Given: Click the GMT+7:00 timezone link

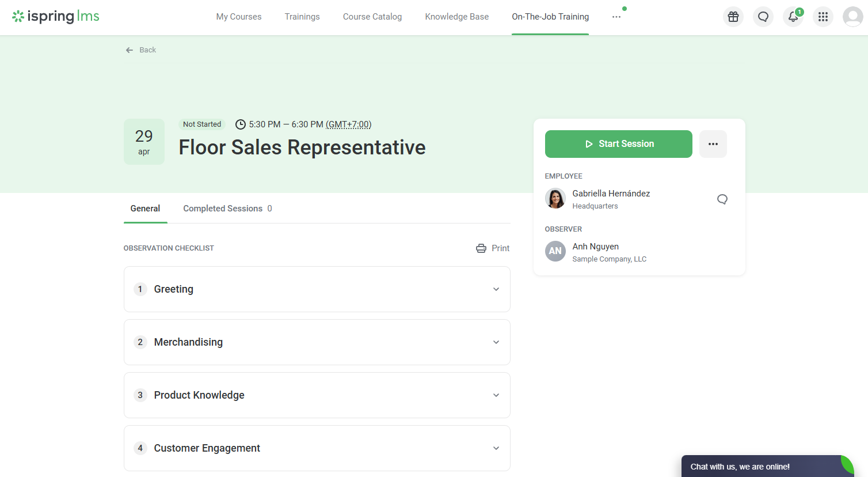Looking at the screenshot, I should 349,124.
